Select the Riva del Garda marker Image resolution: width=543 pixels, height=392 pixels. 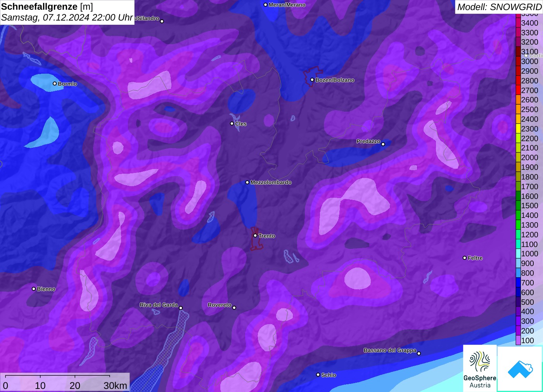tap(181, 308)
